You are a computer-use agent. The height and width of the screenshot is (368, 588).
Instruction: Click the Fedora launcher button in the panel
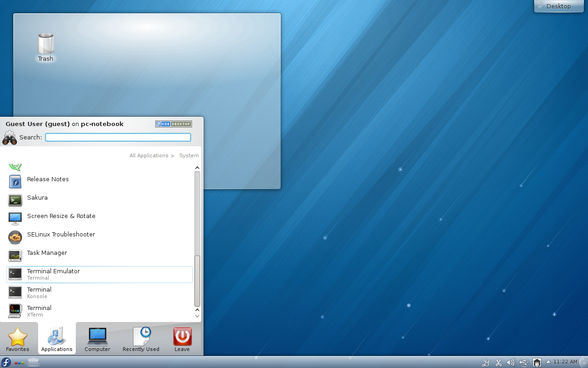click(6, 362)
